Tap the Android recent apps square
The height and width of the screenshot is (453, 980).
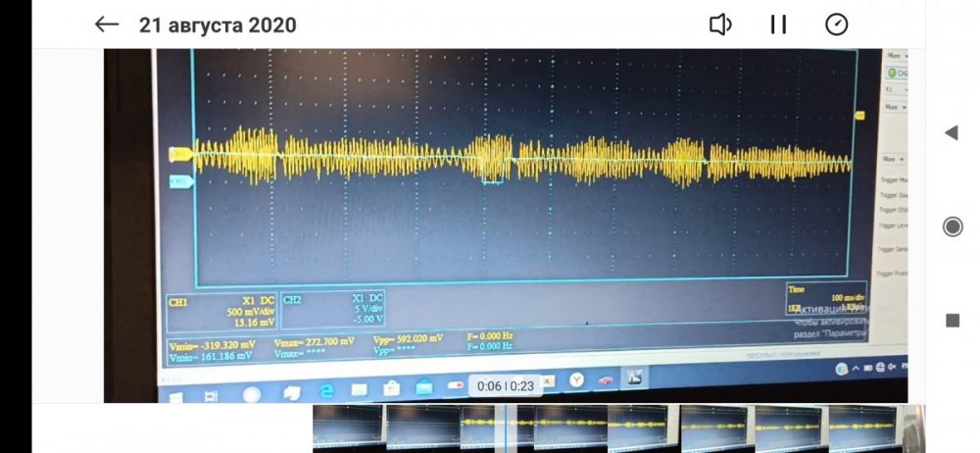953,321
